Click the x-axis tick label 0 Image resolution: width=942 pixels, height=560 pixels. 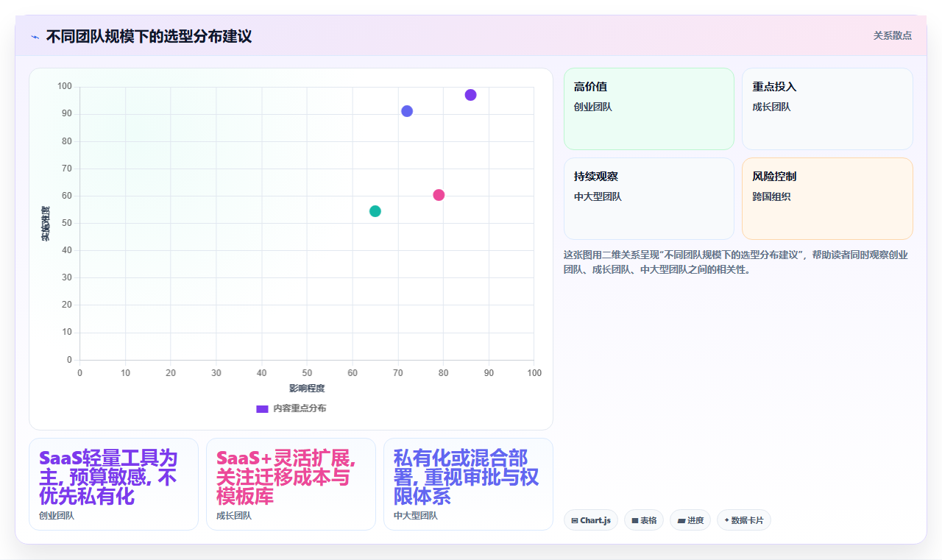tap(79, 373)
